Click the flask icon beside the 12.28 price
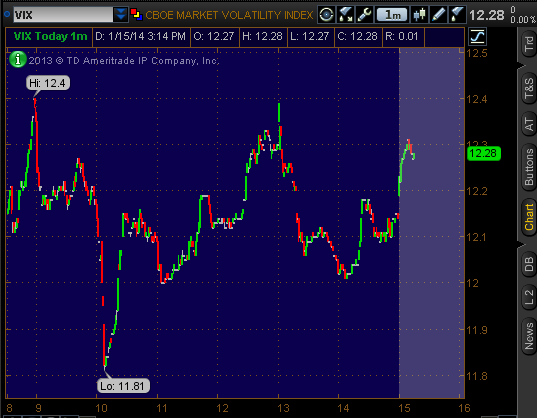The height and width of the screenshot is (418, 537). coord(457,15)
